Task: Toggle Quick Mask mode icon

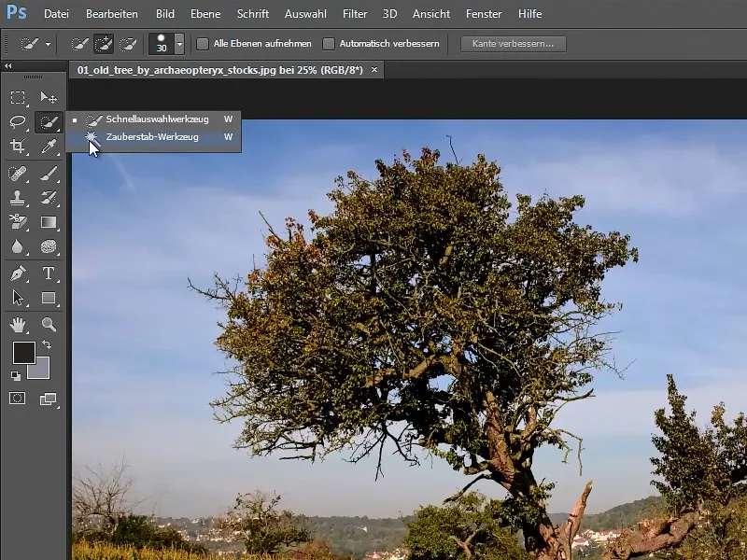Action: [18, 399]
